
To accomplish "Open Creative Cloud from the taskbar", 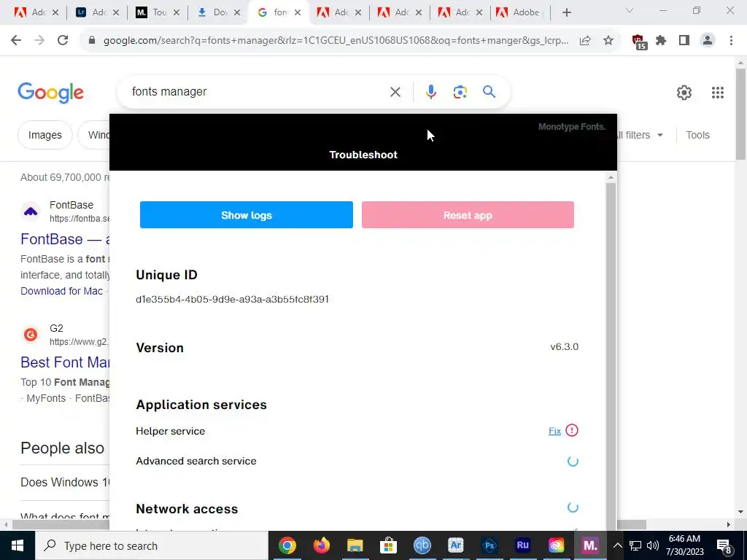I will [x=556, y=545].
